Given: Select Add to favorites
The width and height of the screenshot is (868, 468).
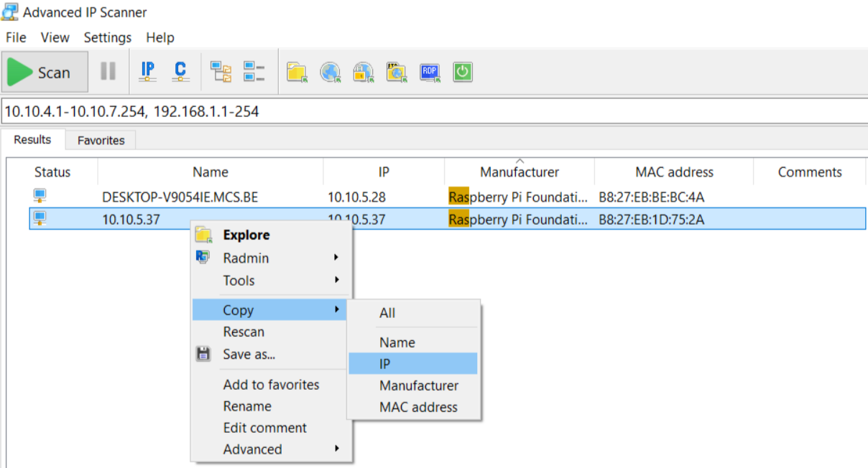Looking at the screenshot, I should (x=271, y=385).
